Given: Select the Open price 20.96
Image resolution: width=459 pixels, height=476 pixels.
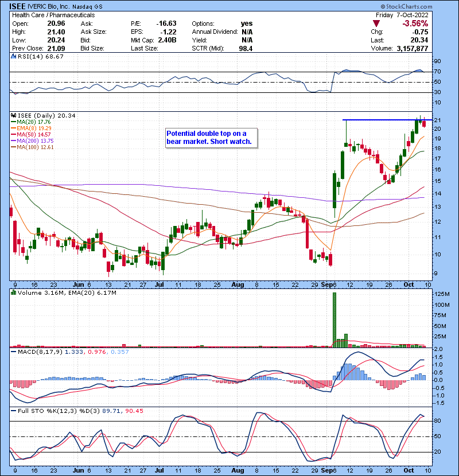Looking at the screenshot, I should coord(56,24).
